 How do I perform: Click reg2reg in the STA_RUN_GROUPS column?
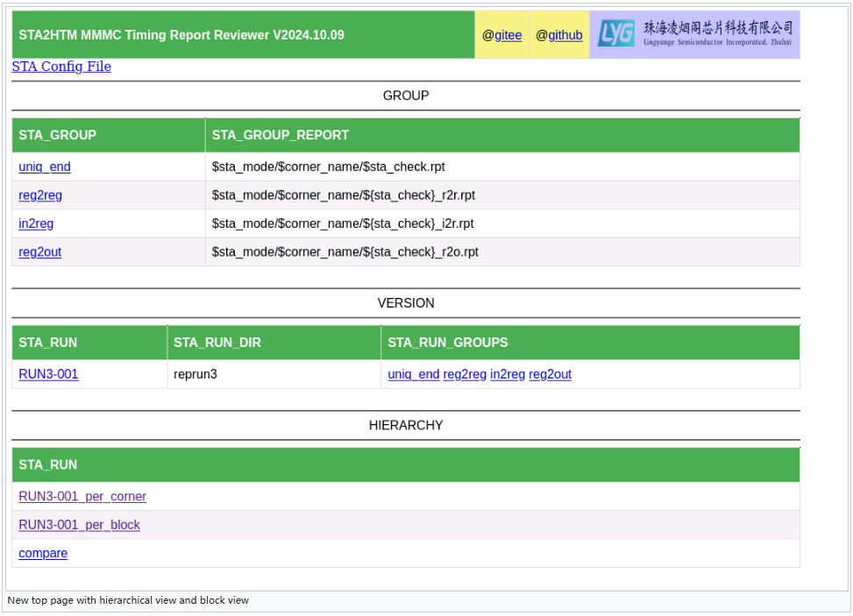point(465,374)
